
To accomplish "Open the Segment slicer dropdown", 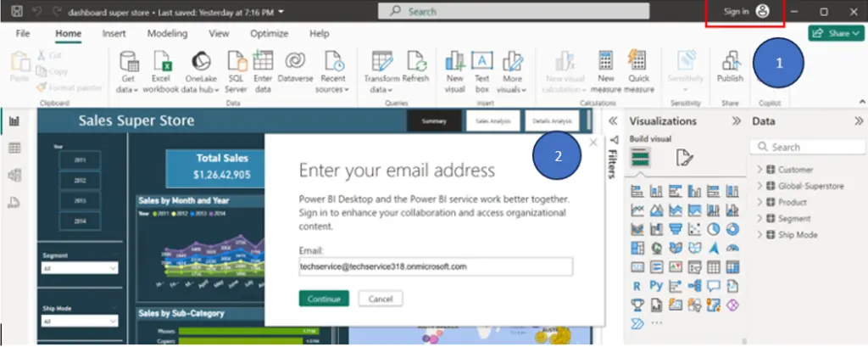I will click(80, 268).
